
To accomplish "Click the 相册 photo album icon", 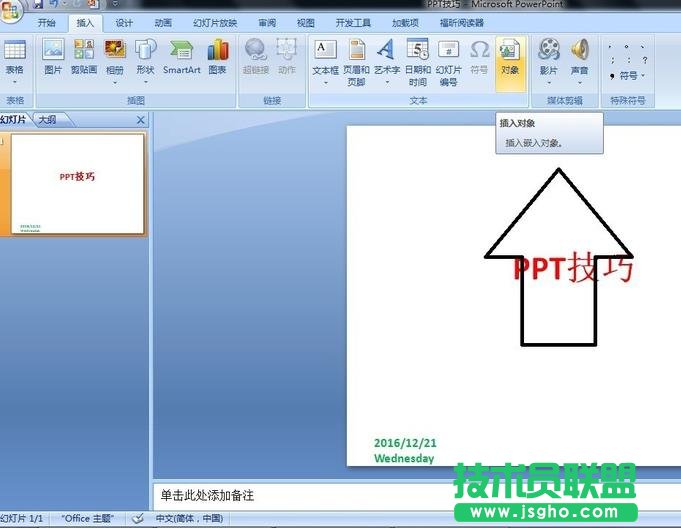I will click(x=115, y=50).
